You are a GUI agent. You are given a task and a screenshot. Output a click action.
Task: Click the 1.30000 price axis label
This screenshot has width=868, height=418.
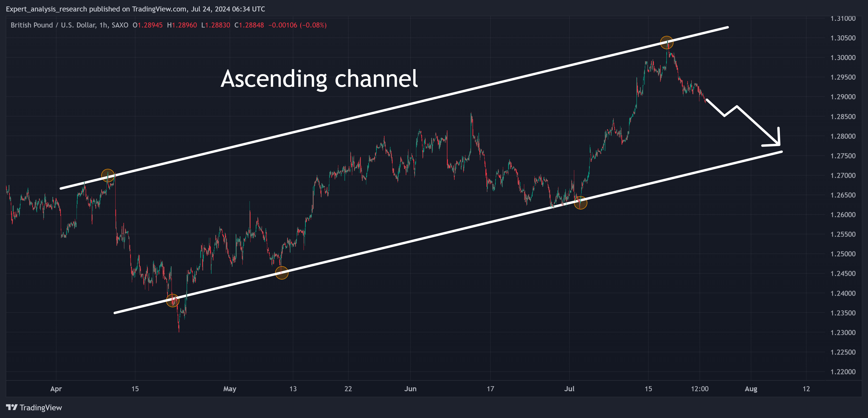coord(843,58)
